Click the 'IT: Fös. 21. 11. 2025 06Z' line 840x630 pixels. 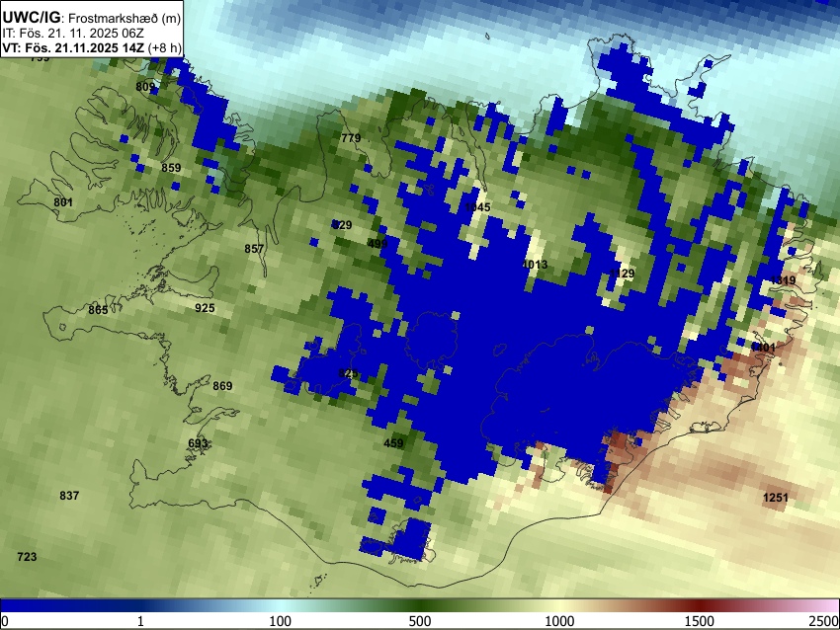[73, 34]
